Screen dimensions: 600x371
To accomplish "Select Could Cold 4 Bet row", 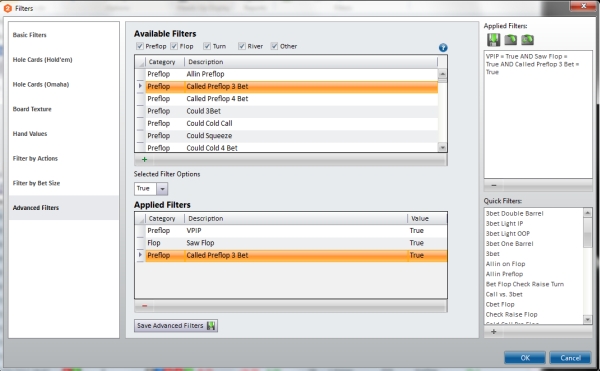I will [x=292, y=148].
